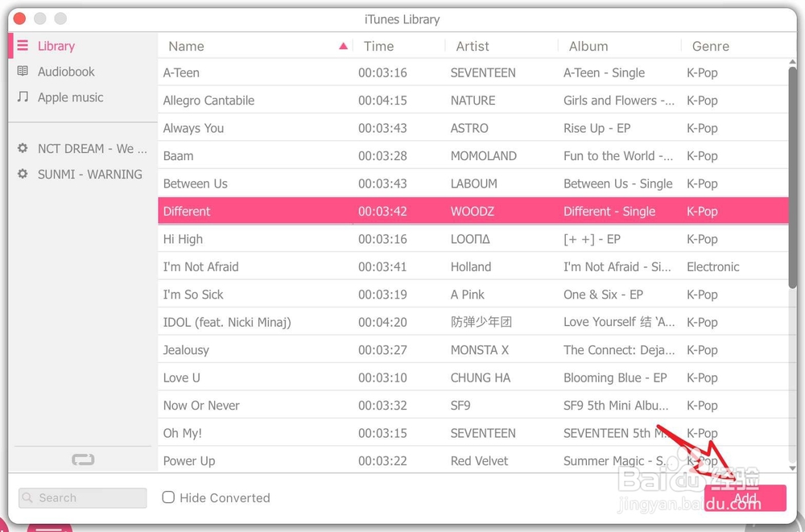805x532 pixels.
Task: Select the song Jealousy
Action: 473,349
